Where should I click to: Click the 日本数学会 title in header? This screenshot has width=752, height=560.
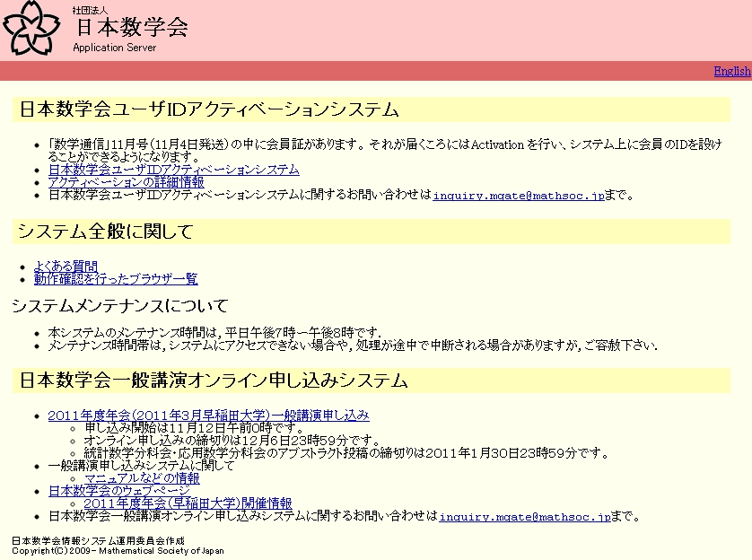(x=130, y=28)
